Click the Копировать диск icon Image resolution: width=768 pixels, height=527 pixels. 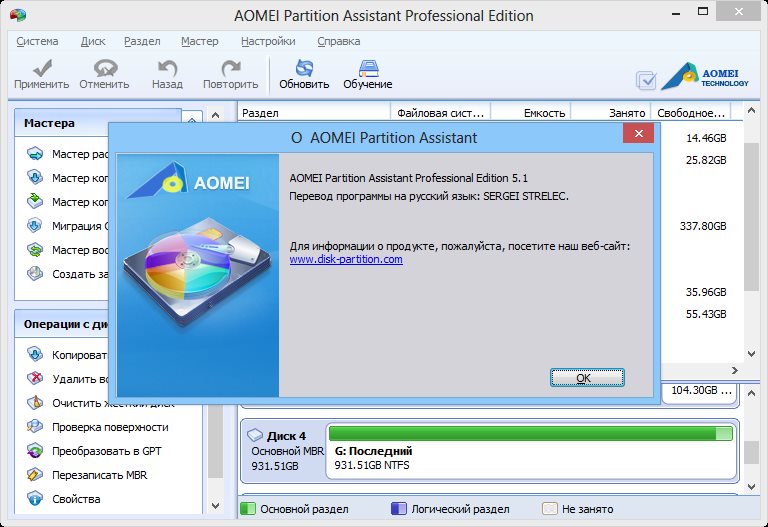[x=35, y=354]
